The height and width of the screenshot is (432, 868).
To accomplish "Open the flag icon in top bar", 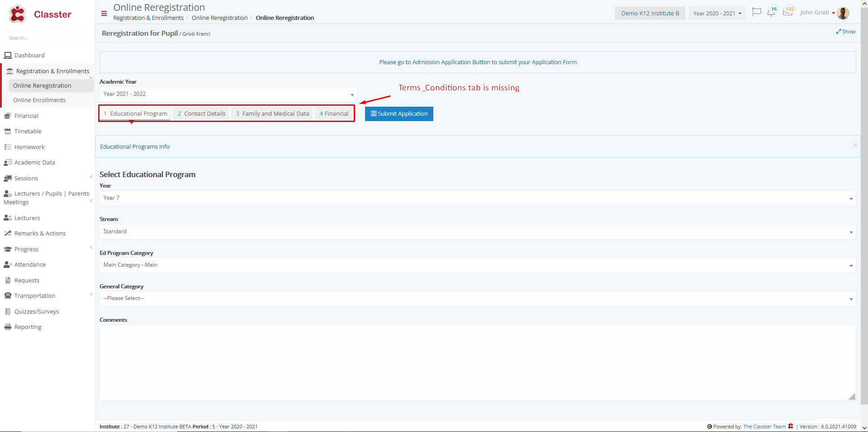I will pyautogui.click(x=756, y=12).
